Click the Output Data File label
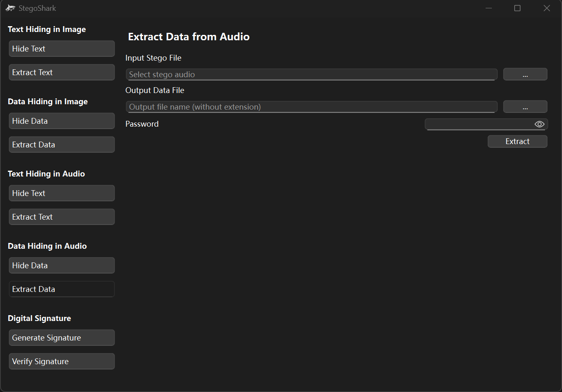 point(155,90)
